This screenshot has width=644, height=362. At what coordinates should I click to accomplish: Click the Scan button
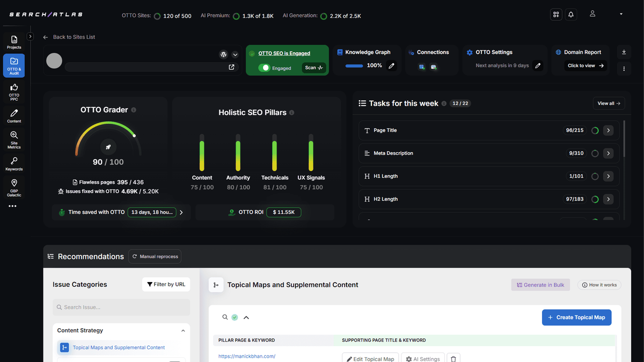[314, 68]
